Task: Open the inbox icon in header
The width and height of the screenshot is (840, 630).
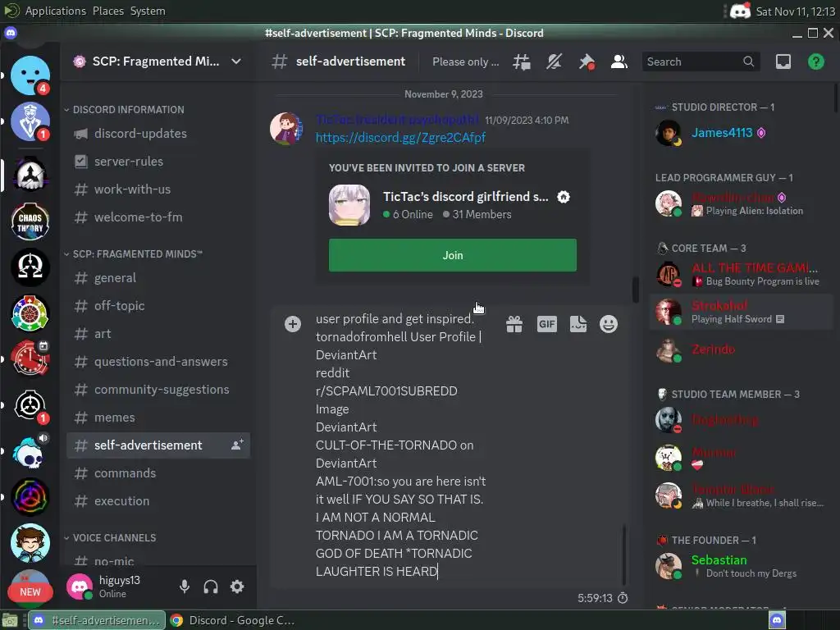Action: [783, 62]
